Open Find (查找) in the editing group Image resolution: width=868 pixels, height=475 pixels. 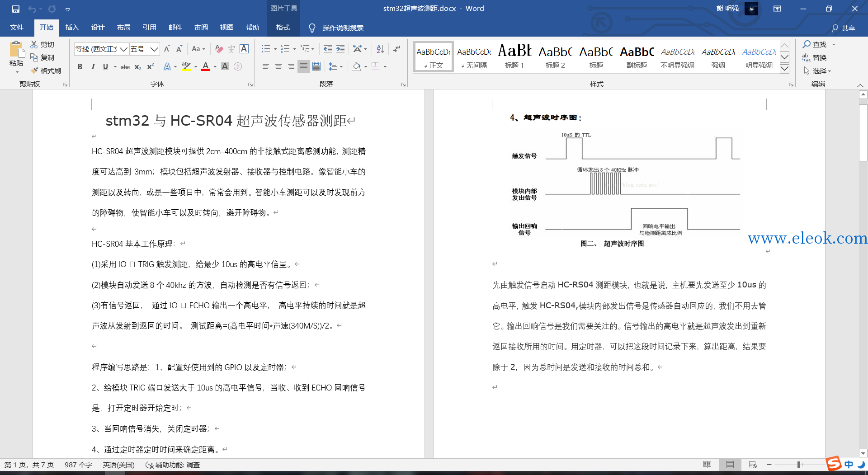click(x=815, y=44)
